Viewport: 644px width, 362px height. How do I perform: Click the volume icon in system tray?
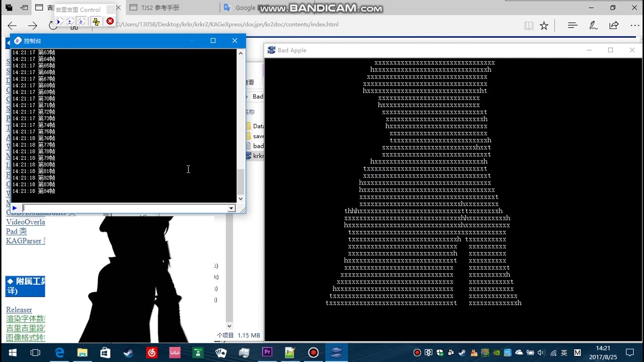pyautogui.click(x=541, y=353)
